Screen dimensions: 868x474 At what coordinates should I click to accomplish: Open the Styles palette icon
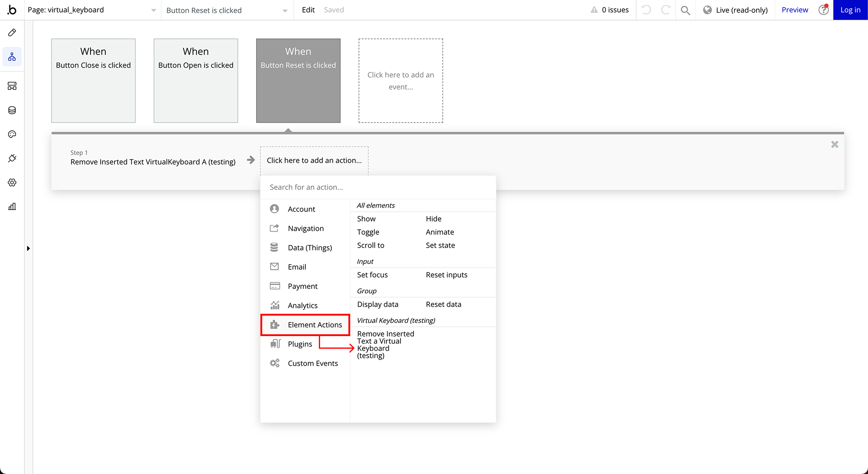[x=12, y=134]
